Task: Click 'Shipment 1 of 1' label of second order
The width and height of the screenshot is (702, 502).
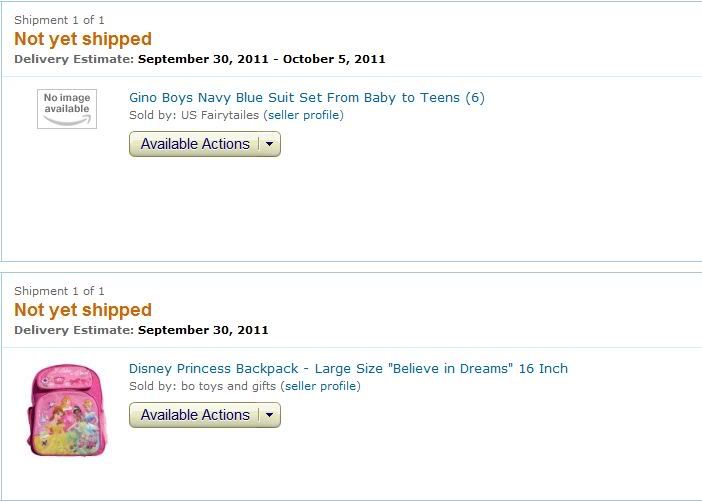Action: click(x=59, y=291)
